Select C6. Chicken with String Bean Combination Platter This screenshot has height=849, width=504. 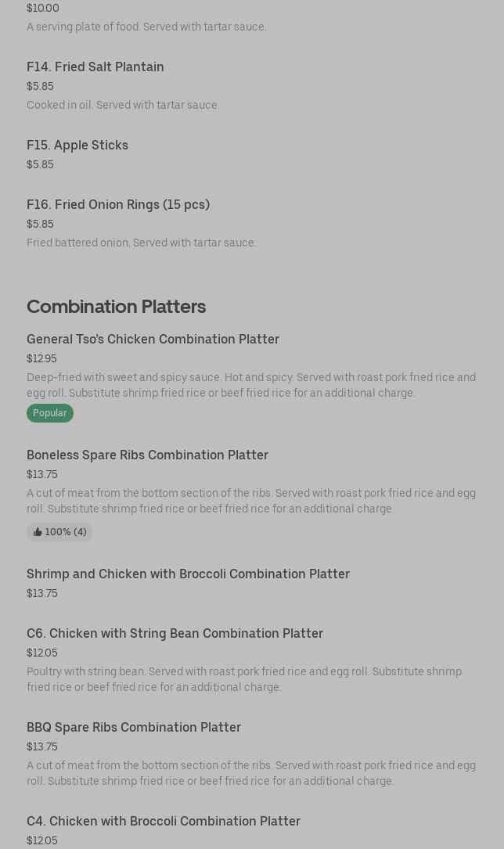(175, 633)
